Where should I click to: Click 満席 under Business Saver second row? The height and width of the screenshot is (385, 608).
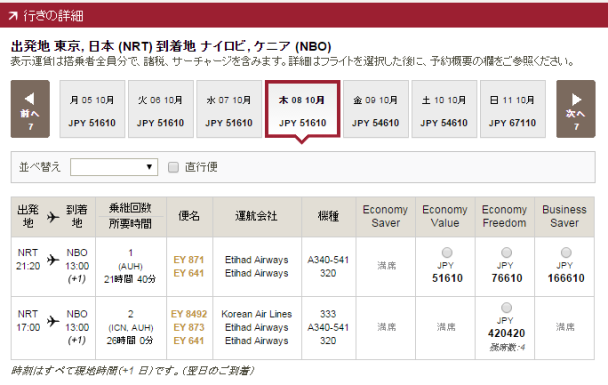click(565, 327)
